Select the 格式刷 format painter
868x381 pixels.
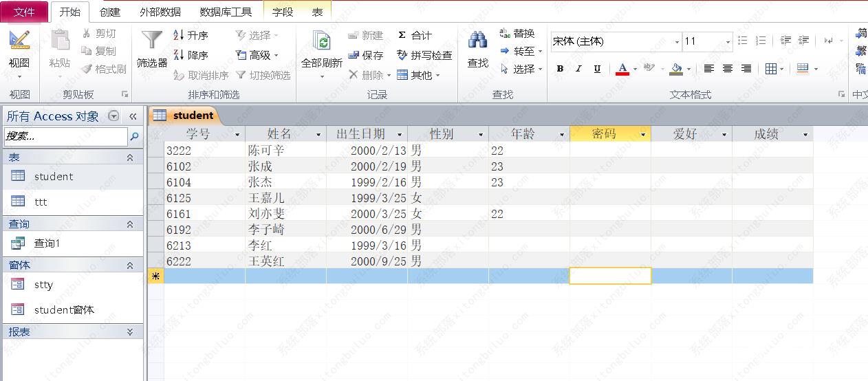click(x=104, y=69)
